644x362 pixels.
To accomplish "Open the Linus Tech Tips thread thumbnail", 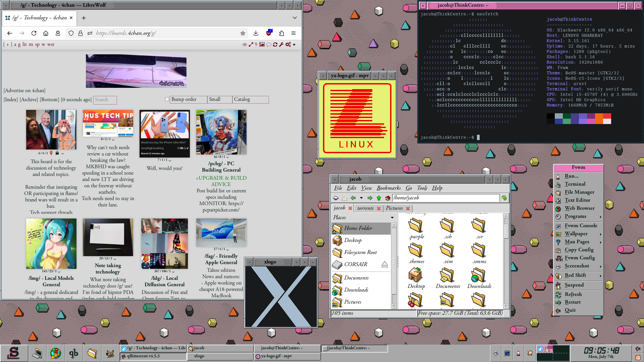I will coord(108,123).
